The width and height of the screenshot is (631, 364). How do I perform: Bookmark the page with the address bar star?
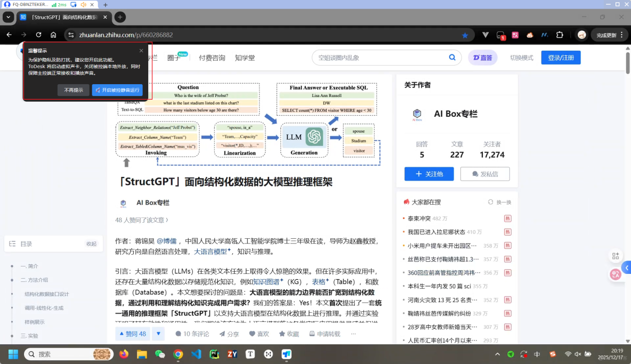tap(465, 35)
